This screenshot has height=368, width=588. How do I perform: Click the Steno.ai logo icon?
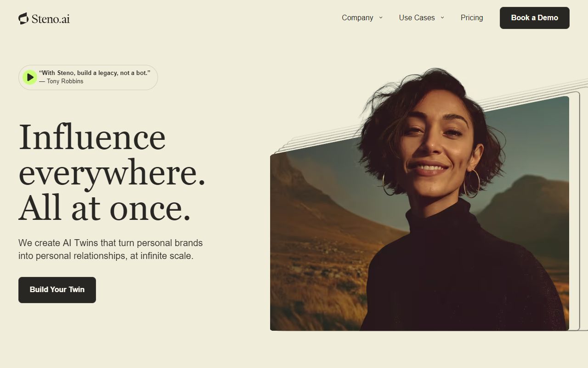[x=23, y=18]
